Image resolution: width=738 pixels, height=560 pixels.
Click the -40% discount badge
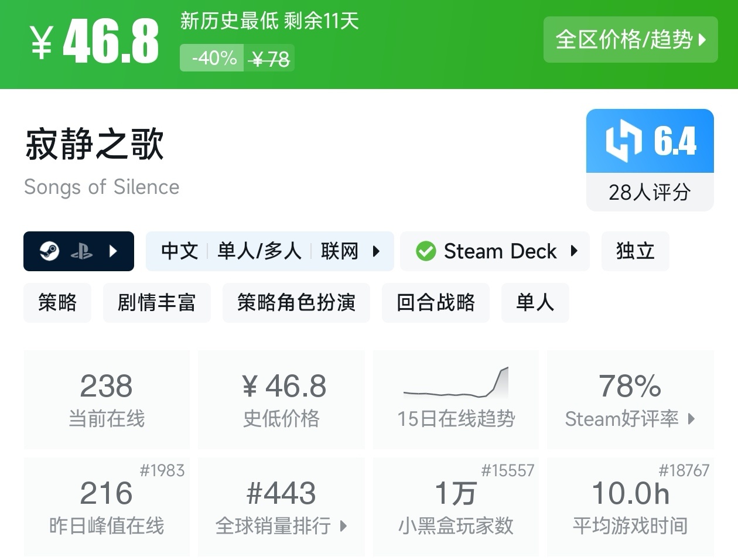pyautogui.click(x=211, y=58)
